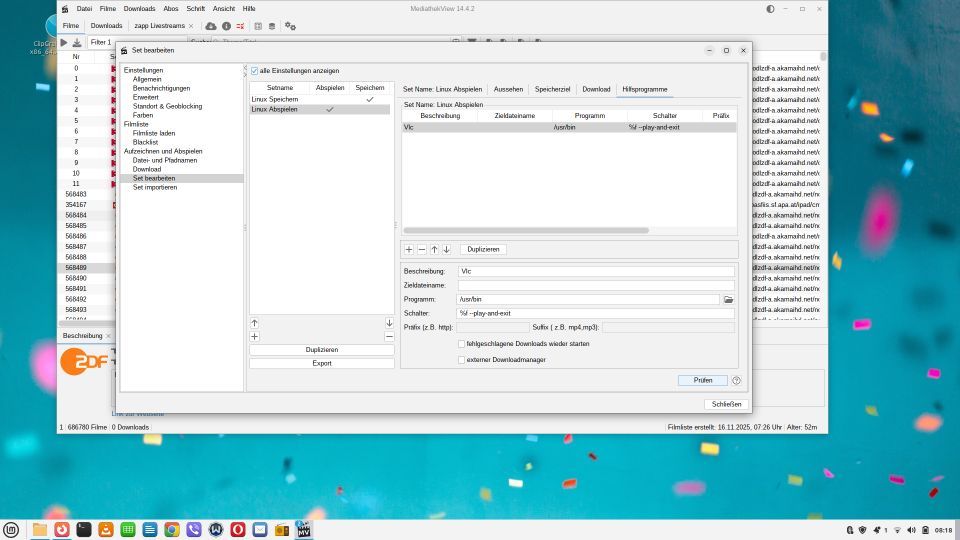Screen dimensions: 960x540
Task: Open 'Datei- und Pfadnamen' tree entry
Action: [164, 160]
